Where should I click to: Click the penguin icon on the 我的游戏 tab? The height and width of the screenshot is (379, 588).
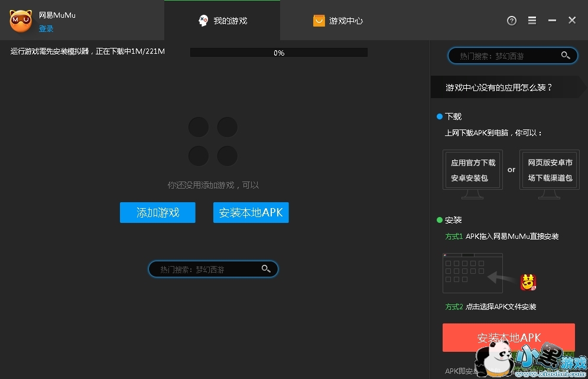pos(204,20)
